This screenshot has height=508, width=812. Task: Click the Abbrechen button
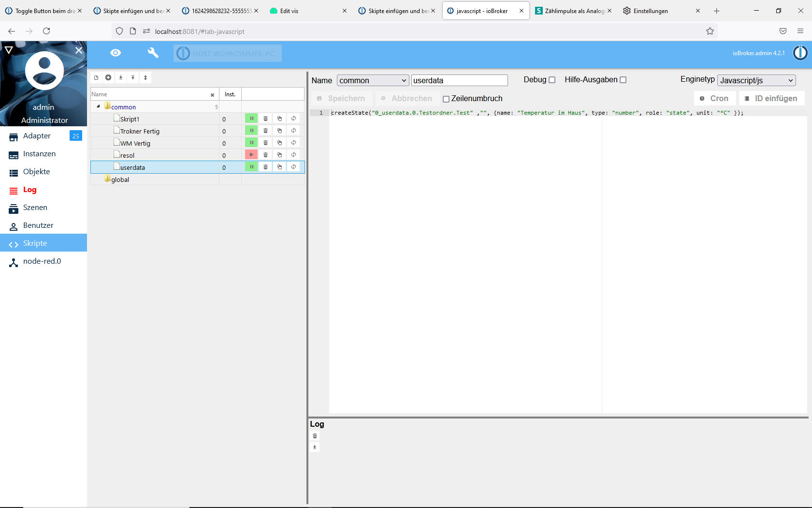407,98
